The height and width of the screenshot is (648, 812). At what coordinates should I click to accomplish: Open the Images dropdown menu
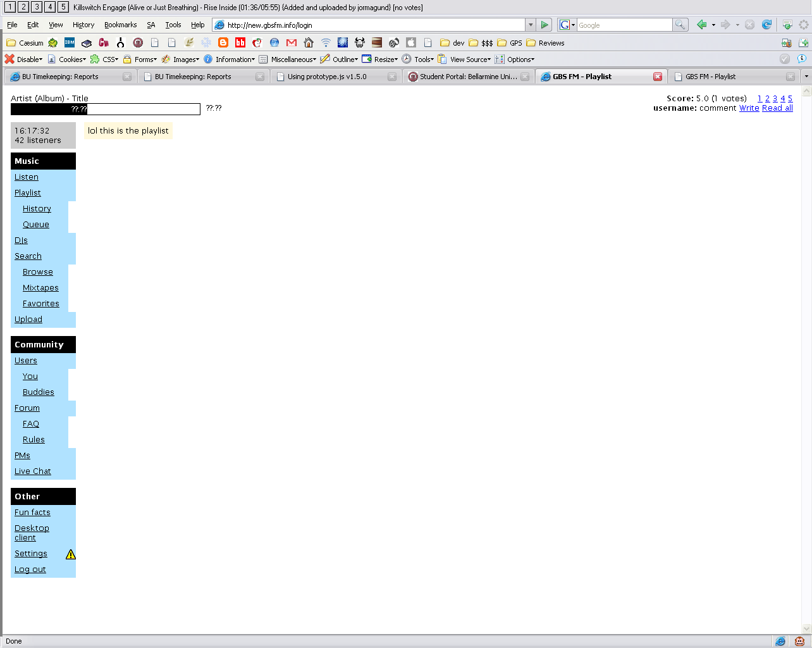[180, 59]
